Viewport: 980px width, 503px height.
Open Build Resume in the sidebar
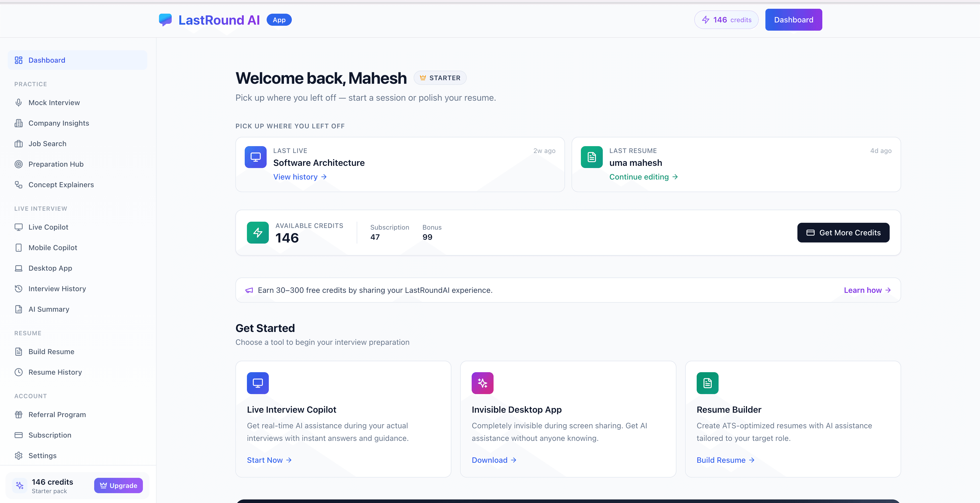[x=77, y=352]
